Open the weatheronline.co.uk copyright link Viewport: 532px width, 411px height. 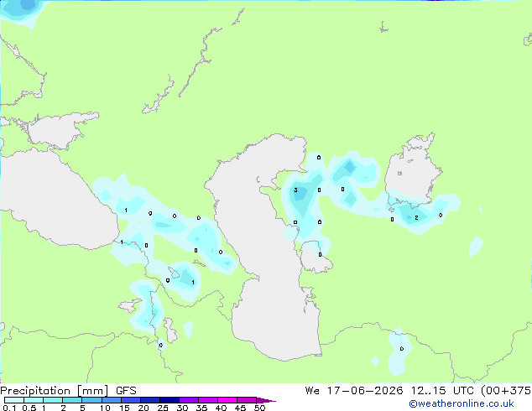(461, 403)
